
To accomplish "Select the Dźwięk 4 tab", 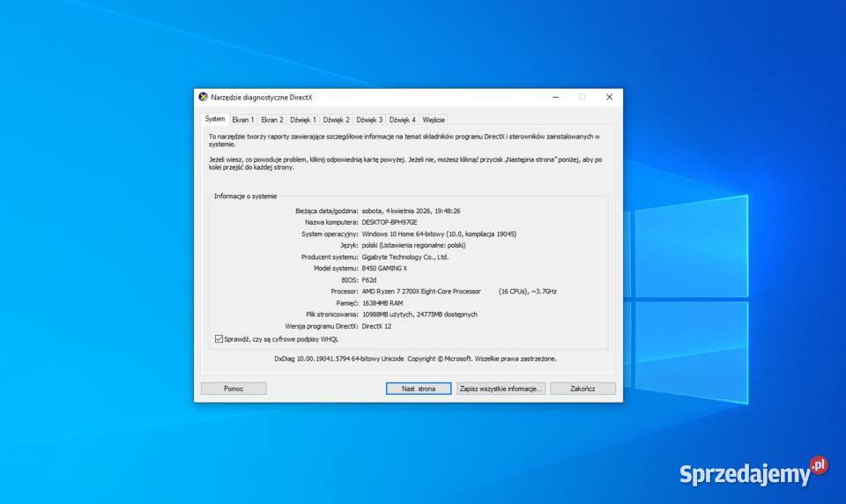I will coord(402,120).
